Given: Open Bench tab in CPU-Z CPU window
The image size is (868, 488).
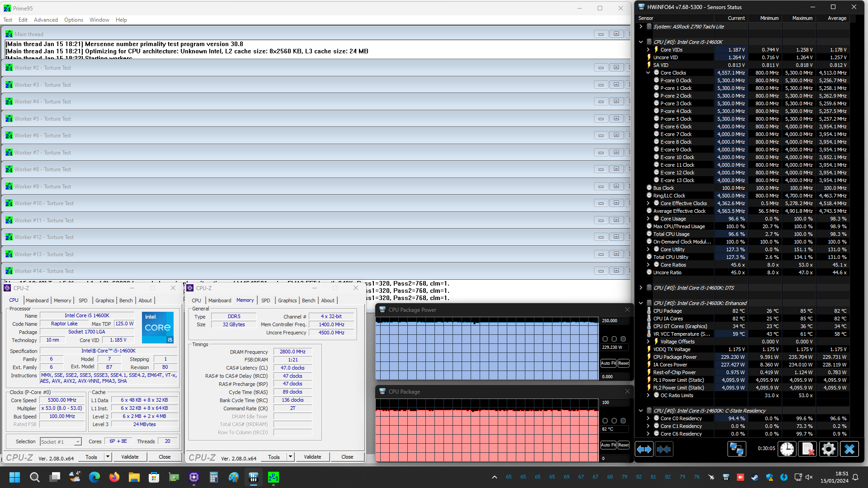Looking at the screenshot, I should 126,300.
